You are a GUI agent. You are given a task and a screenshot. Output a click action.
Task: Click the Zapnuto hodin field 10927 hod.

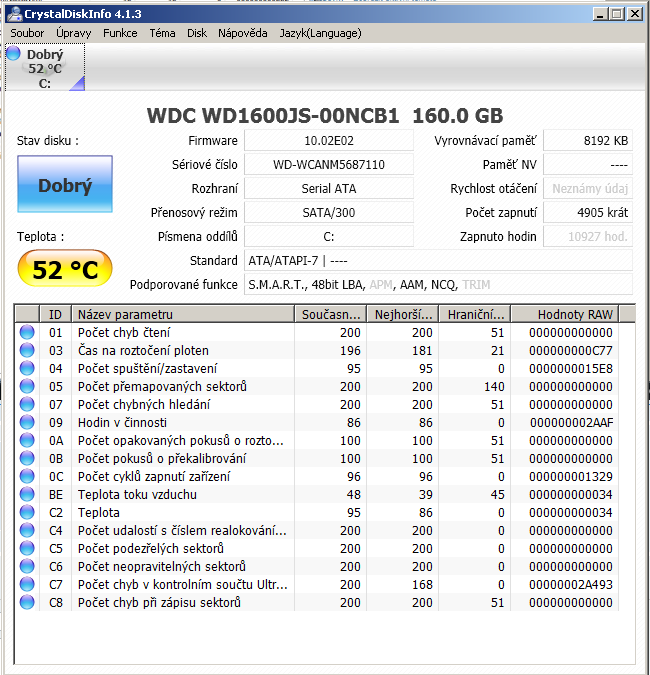(588, 237)
